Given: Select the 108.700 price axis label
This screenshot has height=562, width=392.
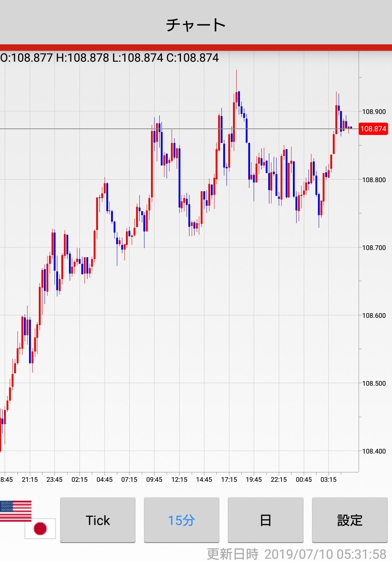Looking at the screenshot, I should click(x=374, y=247).
